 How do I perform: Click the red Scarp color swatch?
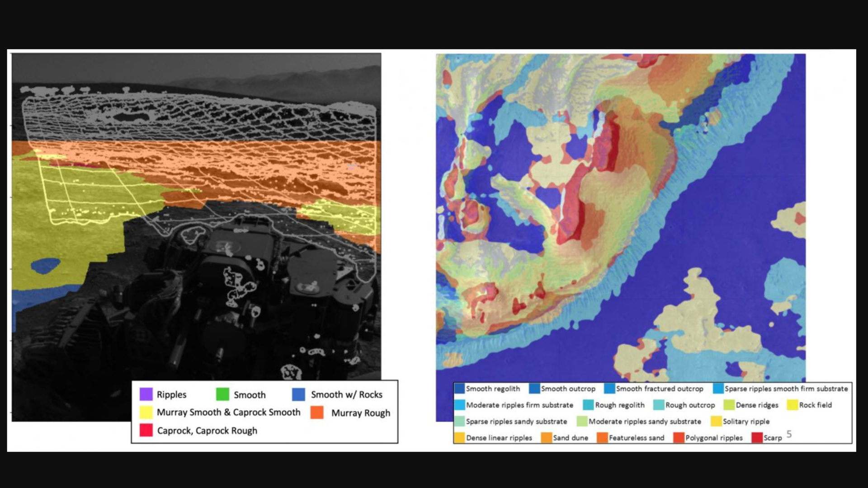point(757,437)
